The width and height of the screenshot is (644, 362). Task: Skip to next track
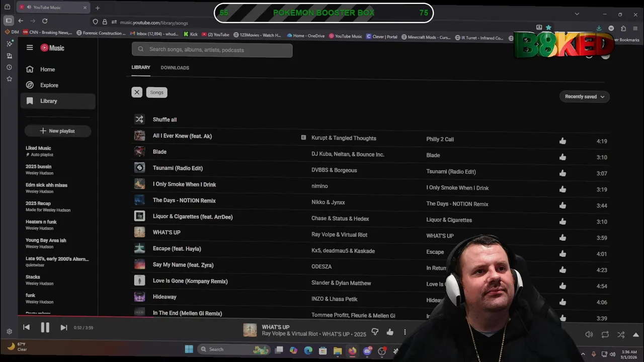63,327
